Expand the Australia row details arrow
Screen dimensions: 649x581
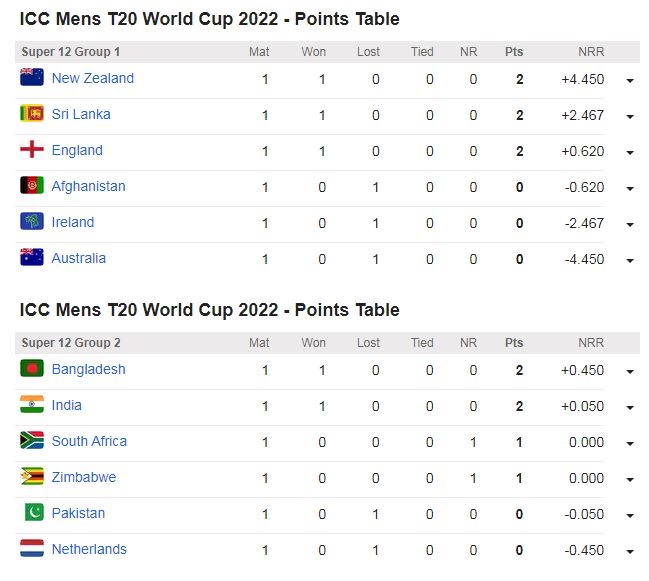[x=630, y=260]
